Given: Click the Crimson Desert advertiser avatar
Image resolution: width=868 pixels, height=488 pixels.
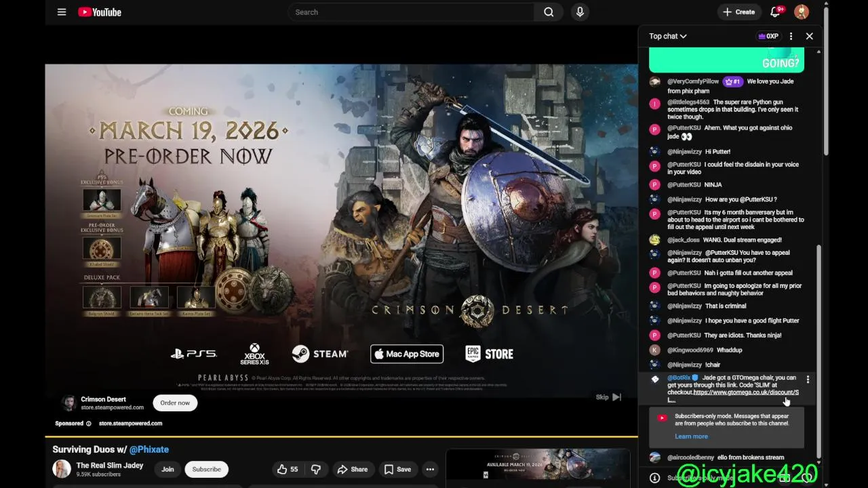Looking at the screenshot, I should [68, 403].
